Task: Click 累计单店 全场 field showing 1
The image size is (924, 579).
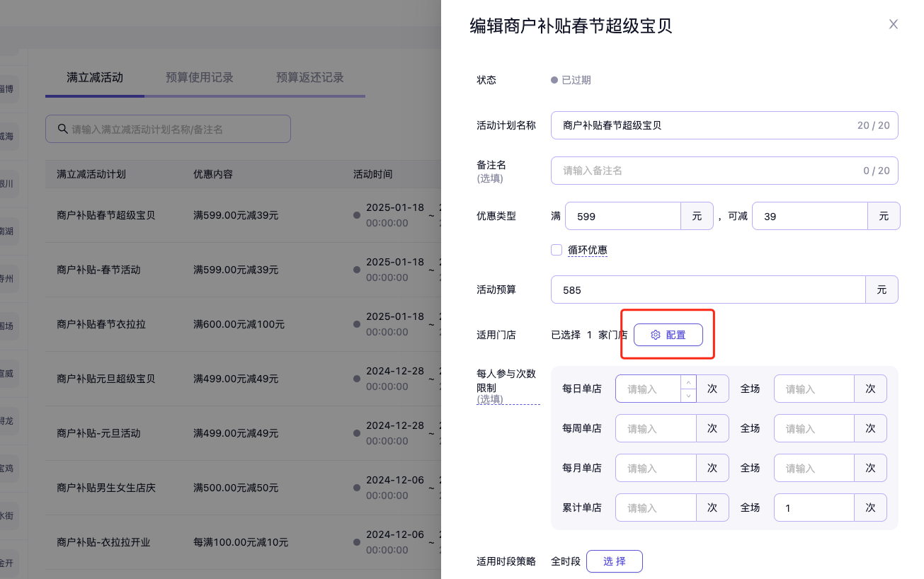Action: pos(814,508)
